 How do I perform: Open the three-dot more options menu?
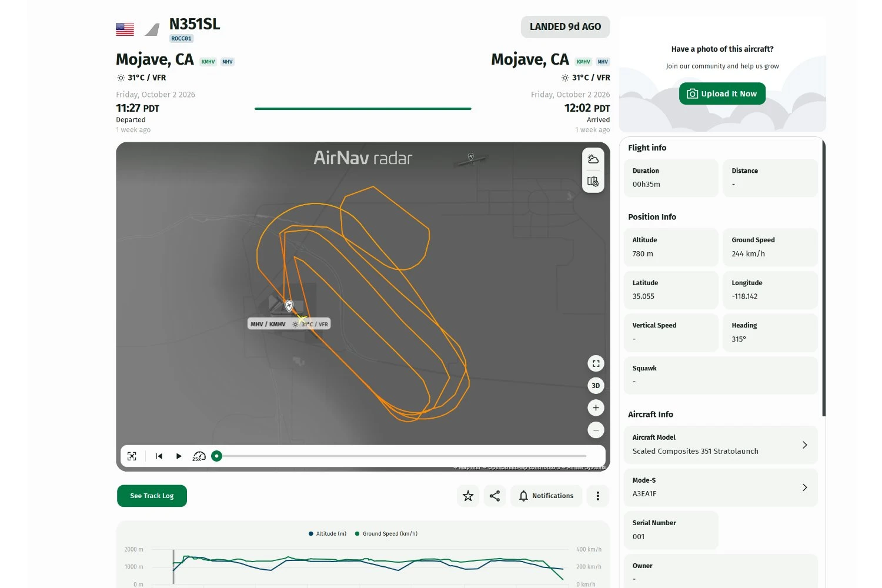[598, 496]
